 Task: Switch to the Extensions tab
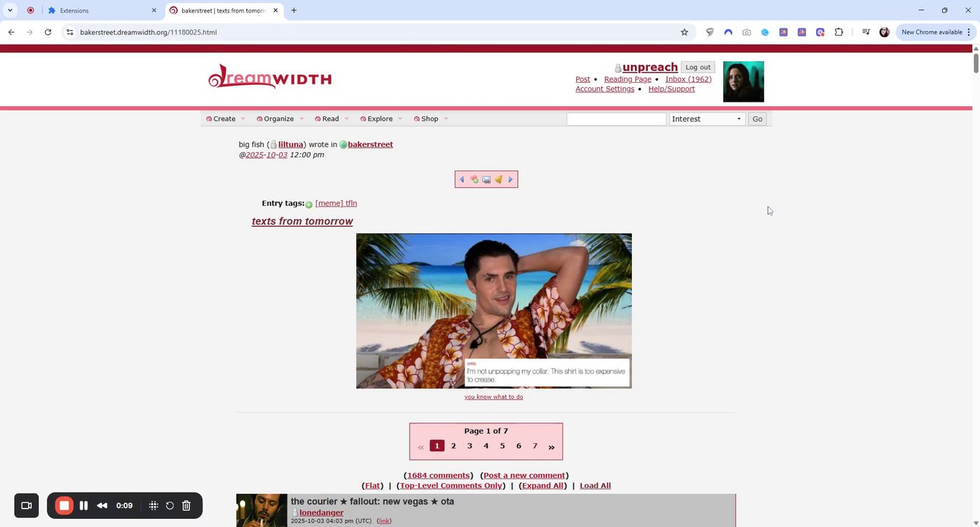(x=102, y=10)
